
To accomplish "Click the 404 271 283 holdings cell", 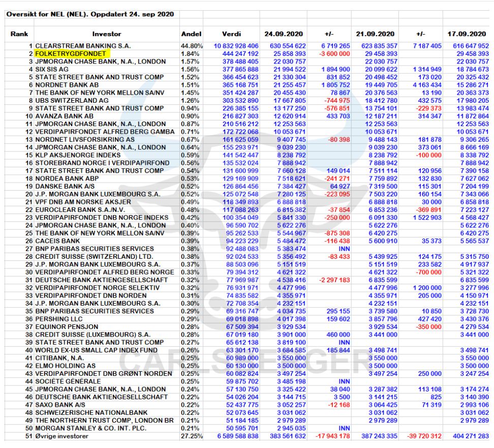I will click(471, 436).
